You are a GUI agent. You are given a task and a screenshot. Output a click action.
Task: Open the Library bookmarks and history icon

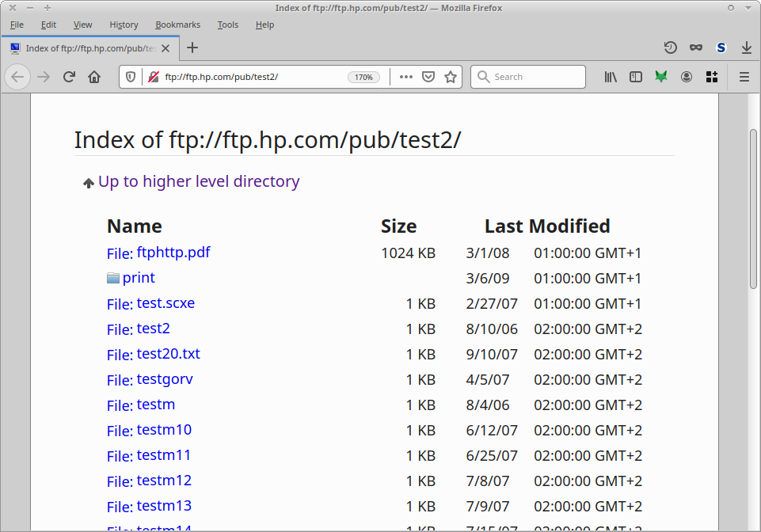pos(611,77)
